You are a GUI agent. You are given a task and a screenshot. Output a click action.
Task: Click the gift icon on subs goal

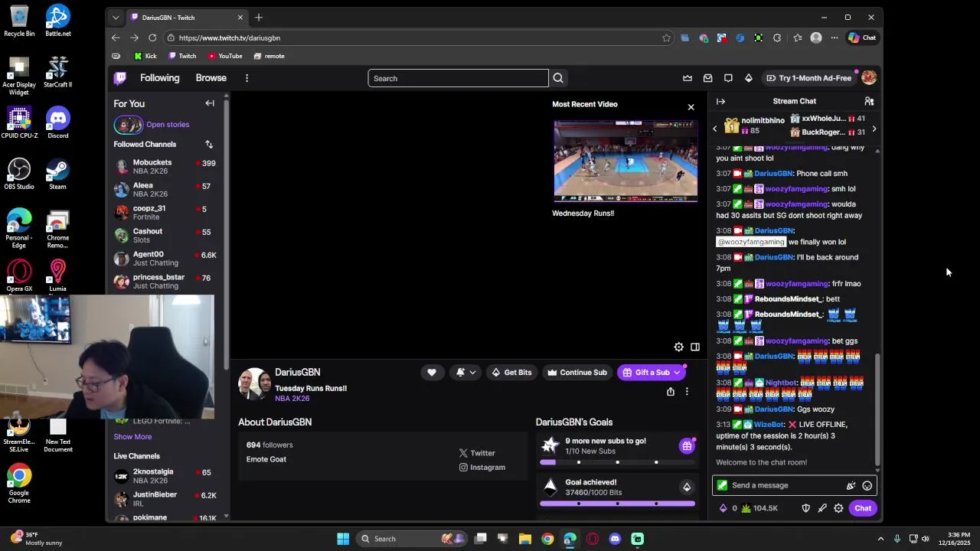coord(687,445)
